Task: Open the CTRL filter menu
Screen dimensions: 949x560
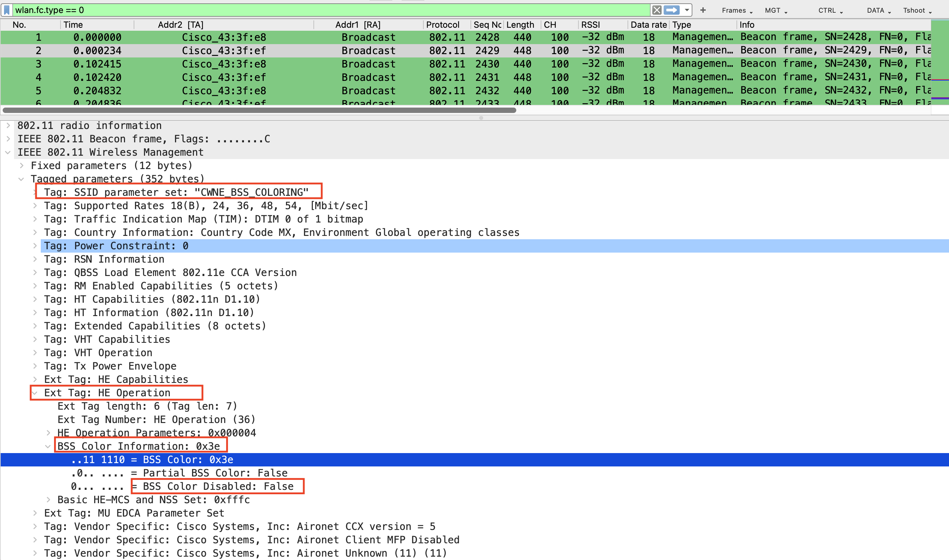Action: 829,11
